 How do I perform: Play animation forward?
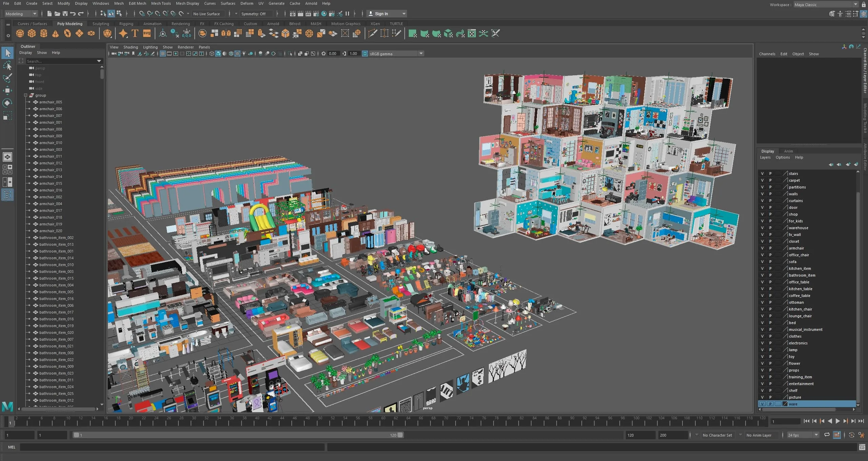coord(837,421)
